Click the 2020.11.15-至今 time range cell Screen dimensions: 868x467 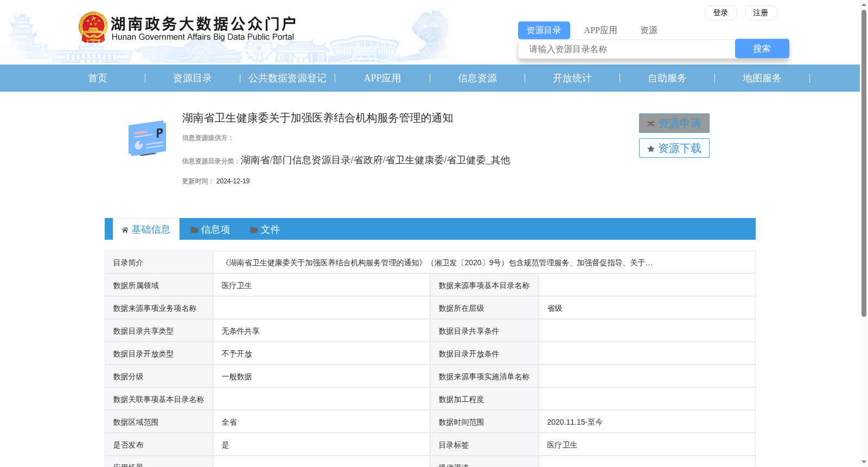(x=647, y=422)
